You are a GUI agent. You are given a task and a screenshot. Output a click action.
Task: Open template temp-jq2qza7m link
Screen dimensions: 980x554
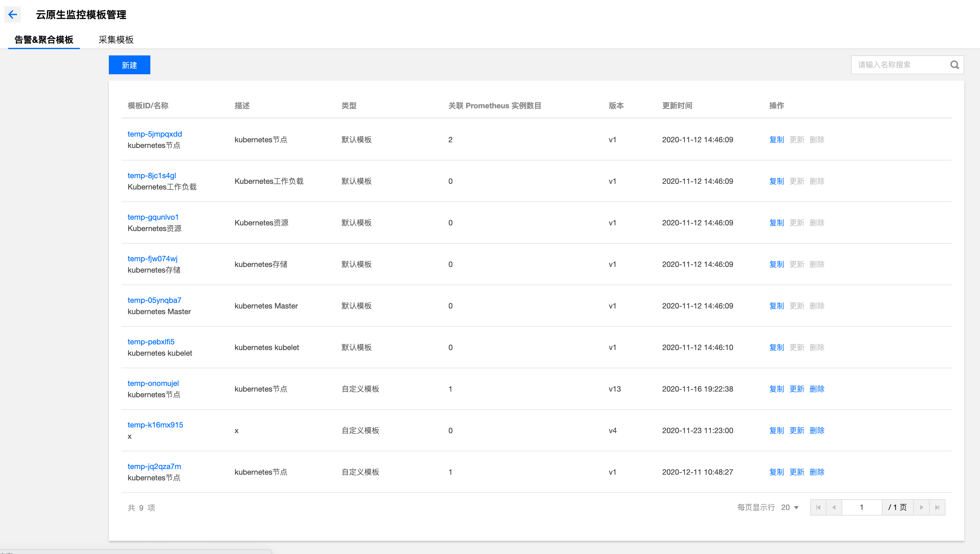(x=154, y=466)
